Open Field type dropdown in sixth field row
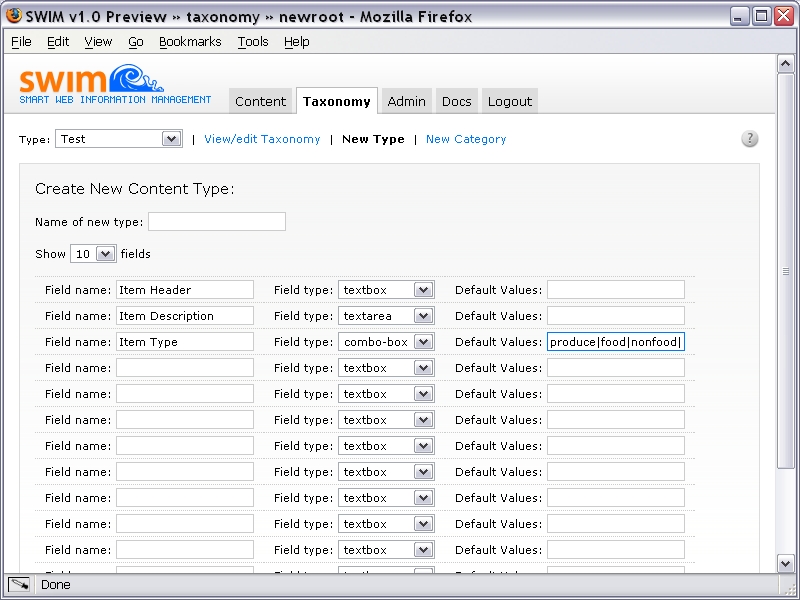The image size is (800, 600). (x=386, y=420)
